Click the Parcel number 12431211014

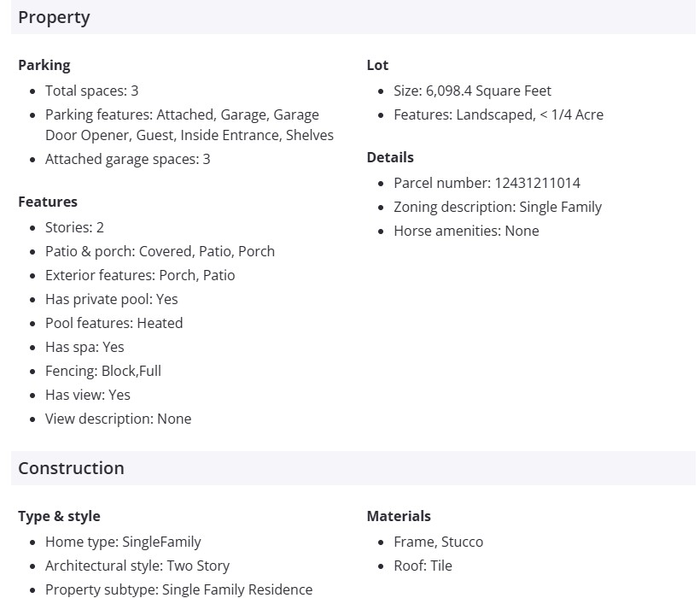click(x=487, y=183)
